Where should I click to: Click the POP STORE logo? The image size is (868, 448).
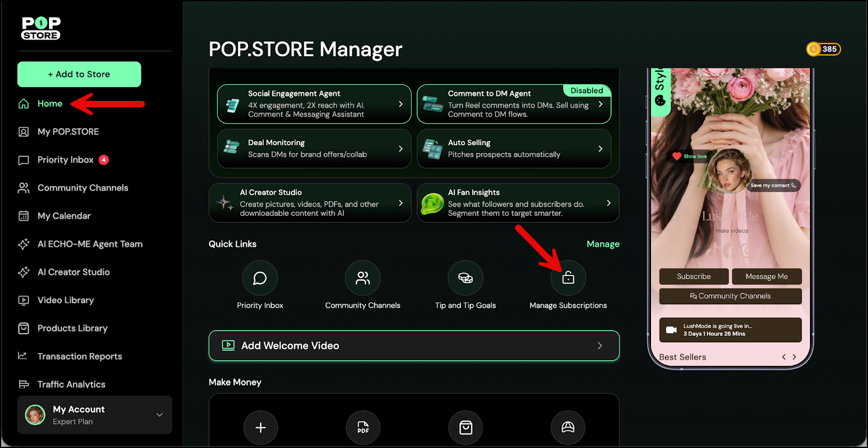pos(41,28)
